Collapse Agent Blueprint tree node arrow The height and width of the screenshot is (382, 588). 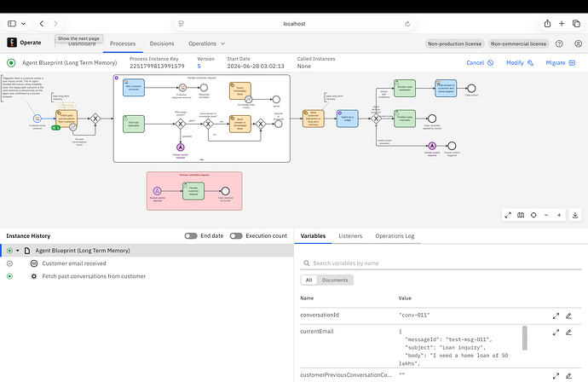(x=18, y=251)
